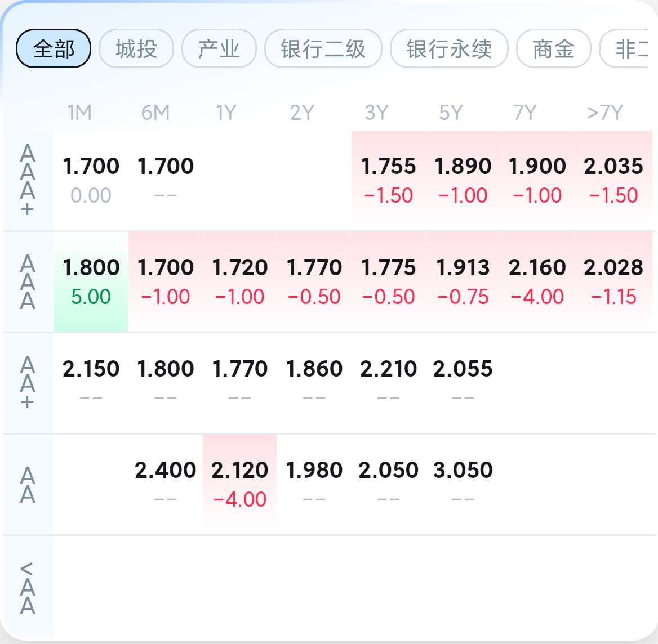Select the 全部 filter tab
The height and width of the screenshot is (644, 658).
pos(54,48)
